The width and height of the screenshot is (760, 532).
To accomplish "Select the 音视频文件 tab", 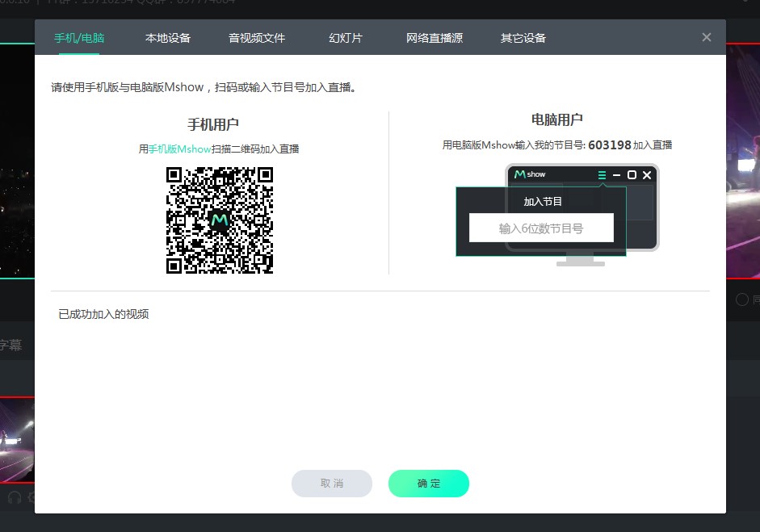I will (x=256, y=38).
